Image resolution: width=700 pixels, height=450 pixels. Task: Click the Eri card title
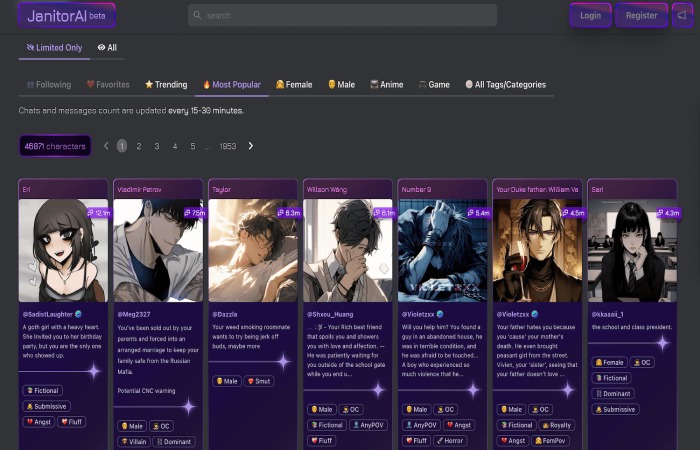coord(26,189)
